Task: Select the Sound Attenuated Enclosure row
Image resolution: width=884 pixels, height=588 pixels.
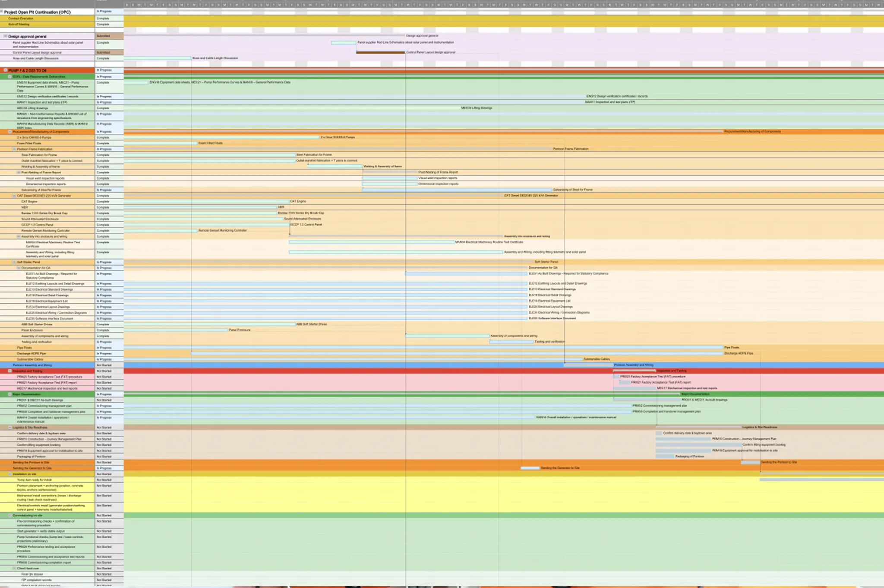Action: [x=47, y=219]
